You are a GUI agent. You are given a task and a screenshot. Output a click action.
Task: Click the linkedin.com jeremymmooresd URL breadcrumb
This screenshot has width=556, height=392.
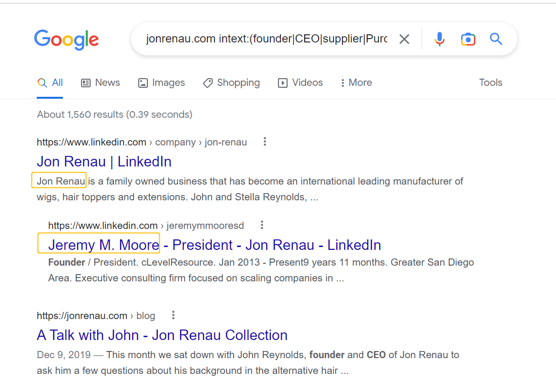click(146, 226)
